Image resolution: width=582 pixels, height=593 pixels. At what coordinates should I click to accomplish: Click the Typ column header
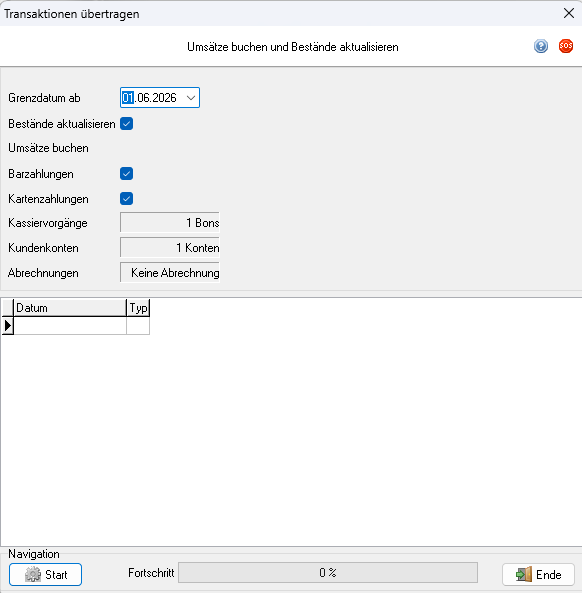click(x=138, y=308)
